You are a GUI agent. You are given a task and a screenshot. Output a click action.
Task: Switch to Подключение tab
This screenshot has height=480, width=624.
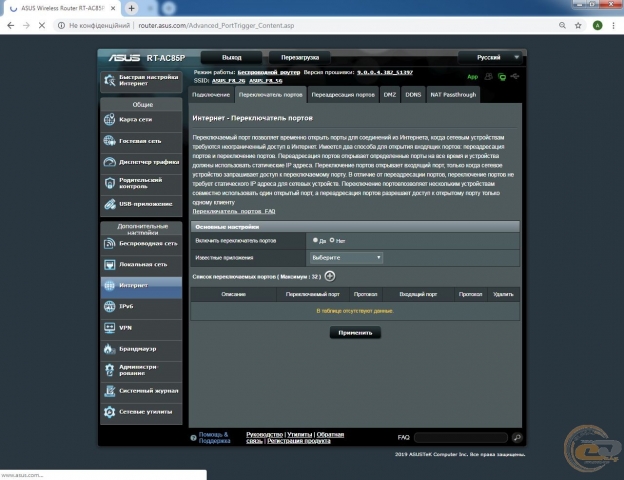211,95
